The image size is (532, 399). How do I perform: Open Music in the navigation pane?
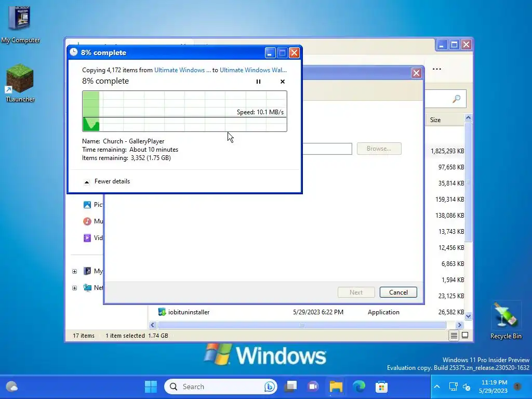click(x=93, y=221)
